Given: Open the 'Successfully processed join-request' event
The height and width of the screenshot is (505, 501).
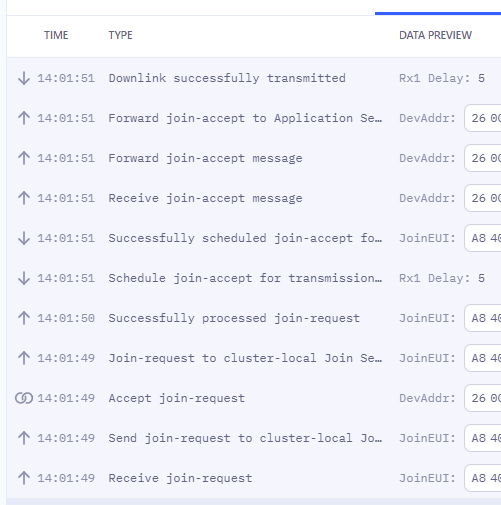Looking at the screenshot, I should (254, 318).
